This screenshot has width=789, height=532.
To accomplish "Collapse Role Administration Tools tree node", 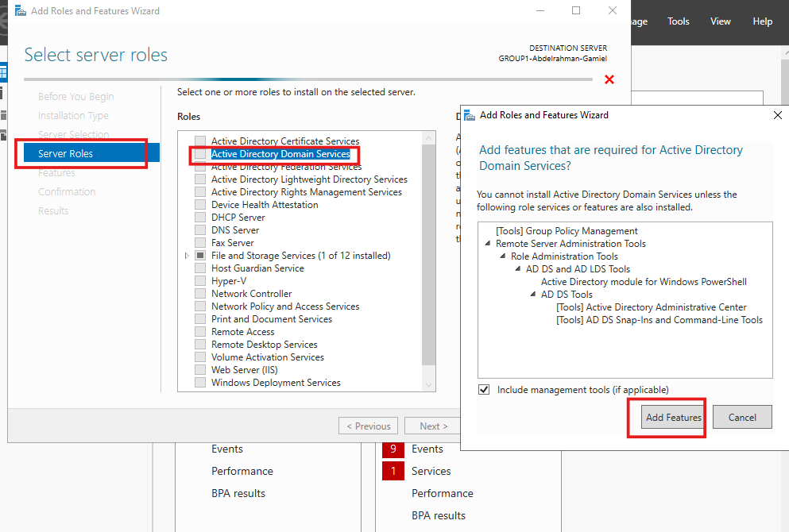I will click(503, 256).
